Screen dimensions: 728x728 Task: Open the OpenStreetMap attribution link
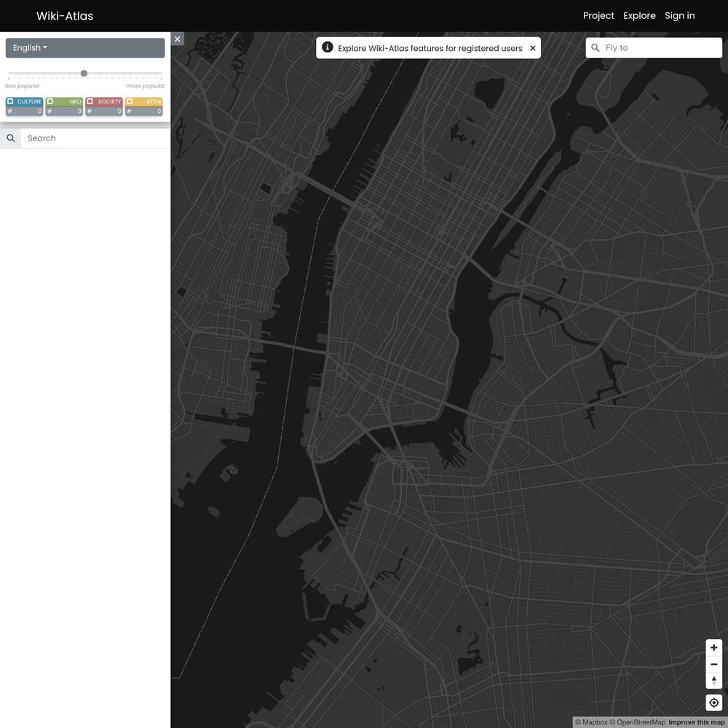click(638, 722)
